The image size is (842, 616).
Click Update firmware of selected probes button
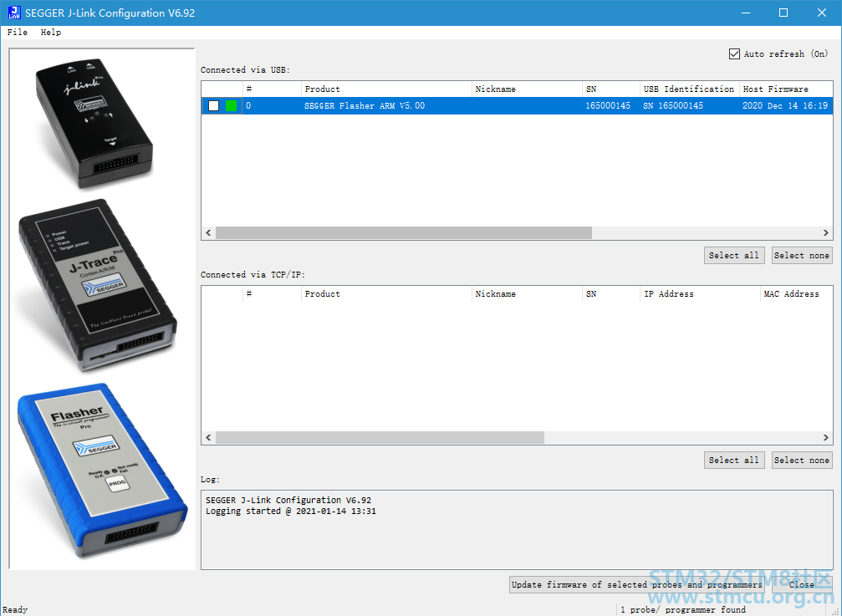(x=637, y=584)
